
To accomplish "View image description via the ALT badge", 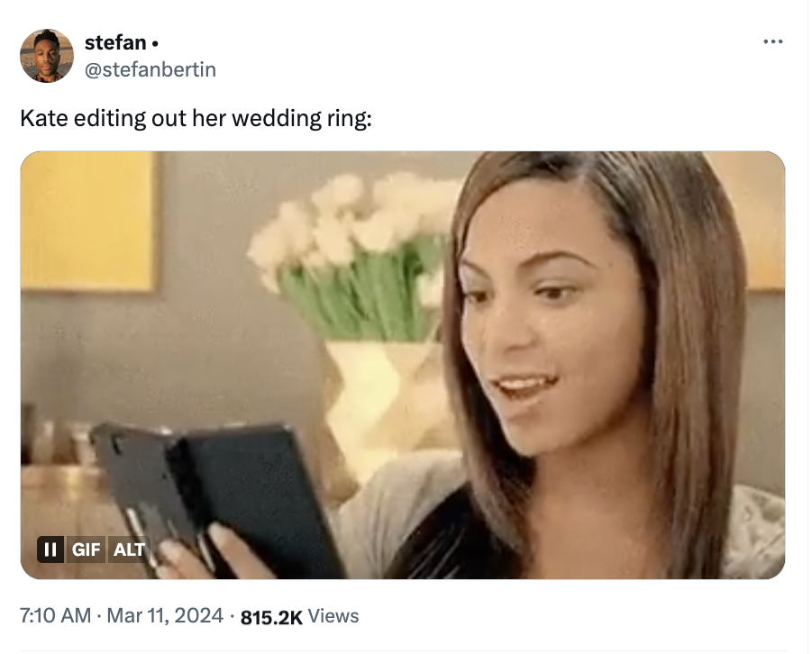I will point(129,548).
